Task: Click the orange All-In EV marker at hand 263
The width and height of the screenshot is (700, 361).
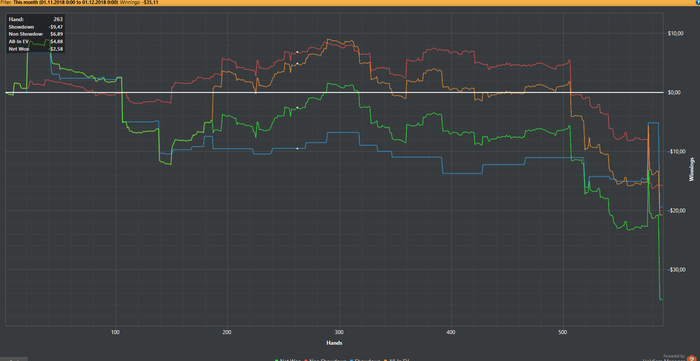Action: point(297,63)
